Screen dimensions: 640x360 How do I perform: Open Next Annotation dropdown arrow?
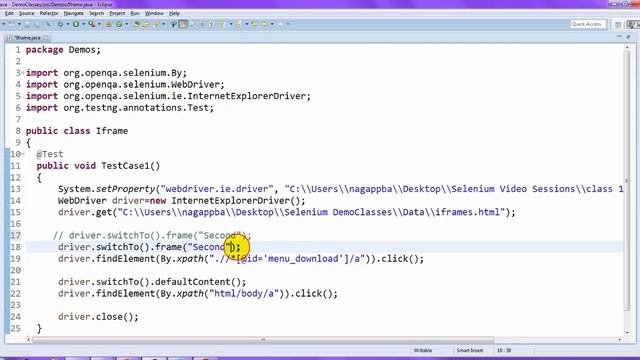coord(231,24)
